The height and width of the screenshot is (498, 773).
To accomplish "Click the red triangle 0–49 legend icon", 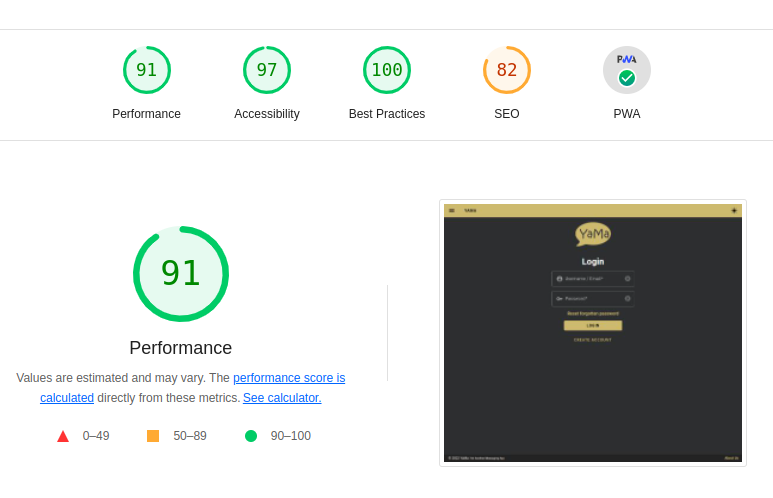I will click(63, 436).
